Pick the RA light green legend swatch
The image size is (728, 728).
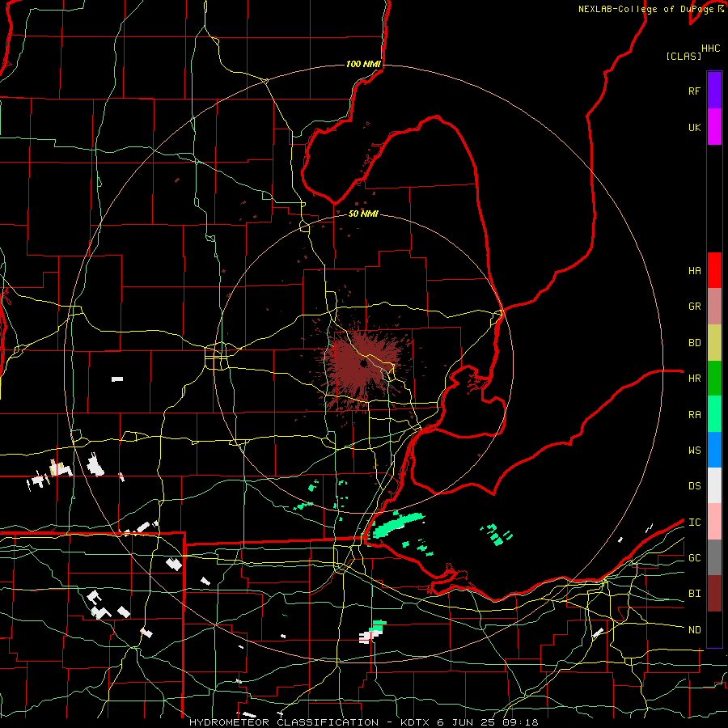click(x=714, y=414)
